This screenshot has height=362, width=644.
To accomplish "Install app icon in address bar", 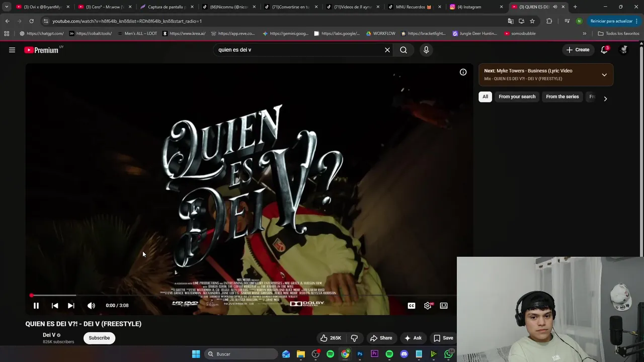I will pyautogui.click(x=521, y=21).
